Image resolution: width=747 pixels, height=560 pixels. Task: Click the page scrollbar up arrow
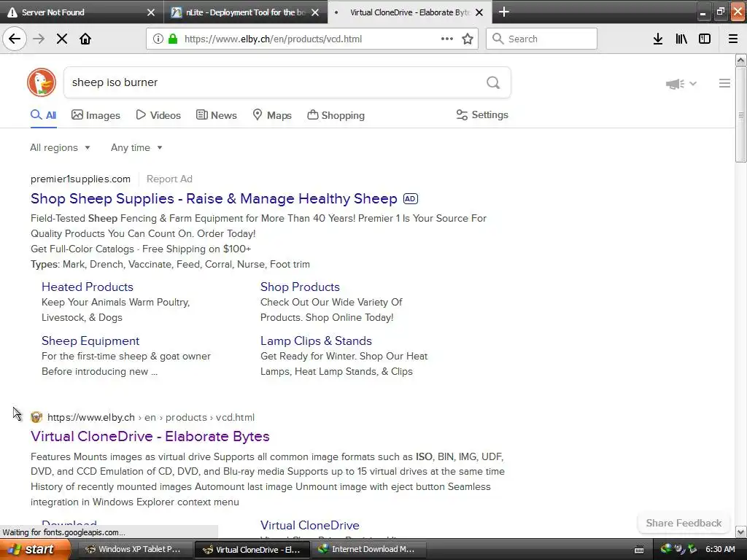741,60
